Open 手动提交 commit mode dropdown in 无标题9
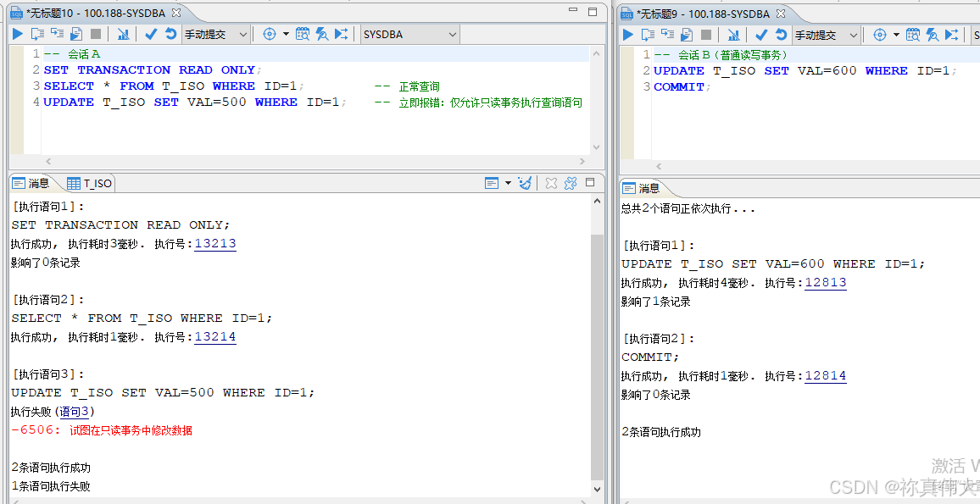Viewport: 980px width, 504px height. click(827, 35)
